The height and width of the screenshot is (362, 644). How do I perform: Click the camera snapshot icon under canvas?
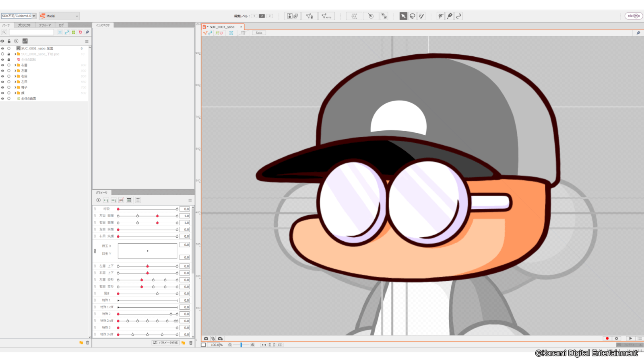[x=206, y=339]
